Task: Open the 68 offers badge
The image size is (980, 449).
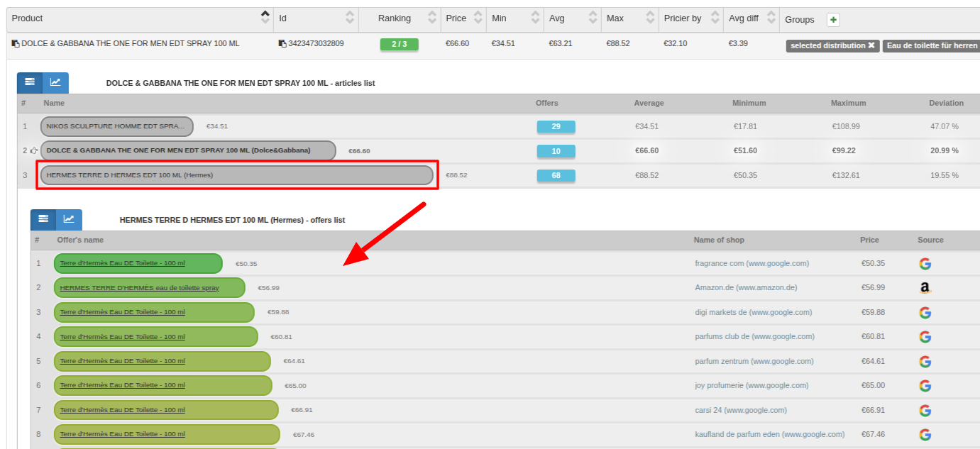Action: (x=556, y=175)
